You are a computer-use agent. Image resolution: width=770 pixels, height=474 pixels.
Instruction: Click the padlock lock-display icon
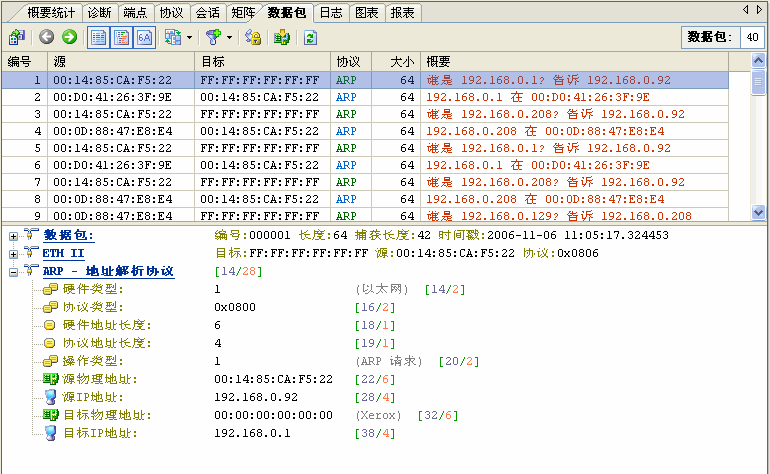[x=253, y=37]
